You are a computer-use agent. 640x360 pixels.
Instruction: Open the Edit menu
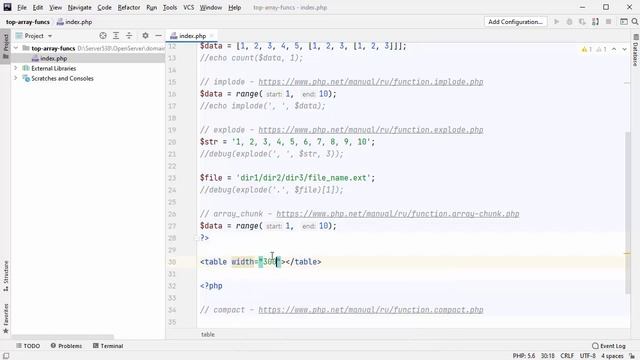pyautogui.click(x=38, y=7)
